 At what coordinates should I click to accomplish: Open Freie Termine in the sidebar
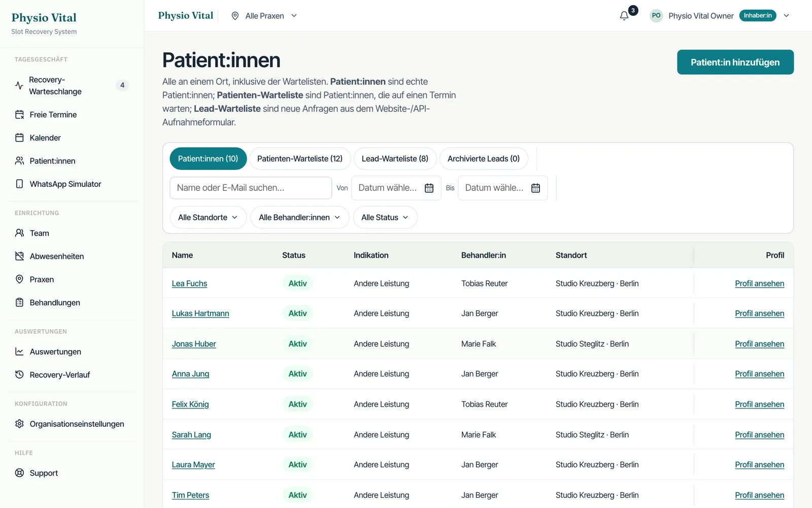click(x=72, y=115)
